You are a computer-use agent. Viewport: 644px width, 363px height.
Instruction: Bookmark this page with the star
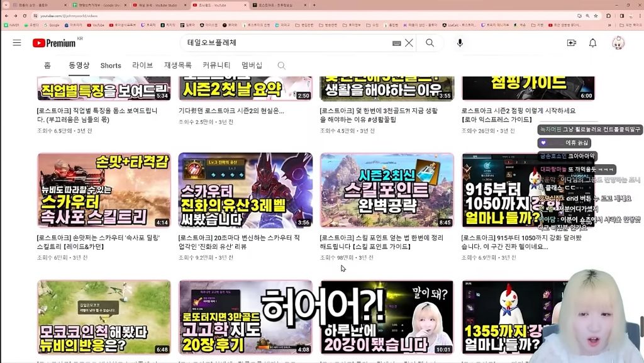coord(596,16)
